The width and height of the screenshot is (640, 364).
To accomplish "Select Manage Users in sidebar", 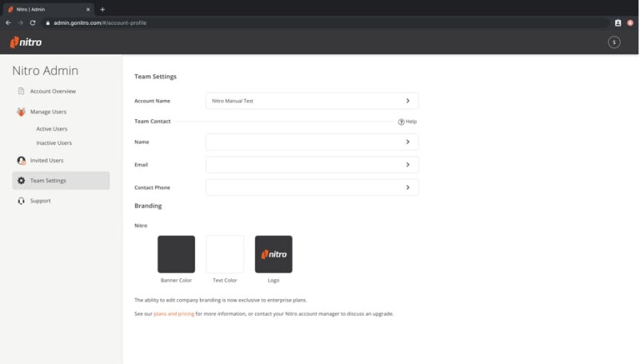I will pyautogui.click(x=48, y=111).
